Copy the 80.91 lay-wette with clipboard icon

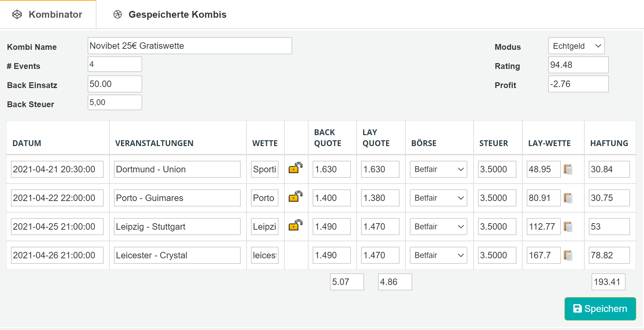pyautogui.click(x=568, y=198)
